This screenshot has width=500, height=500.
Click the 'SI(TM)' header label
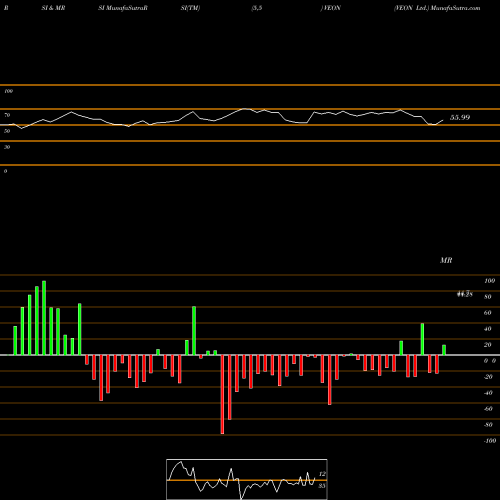(190, 8)
